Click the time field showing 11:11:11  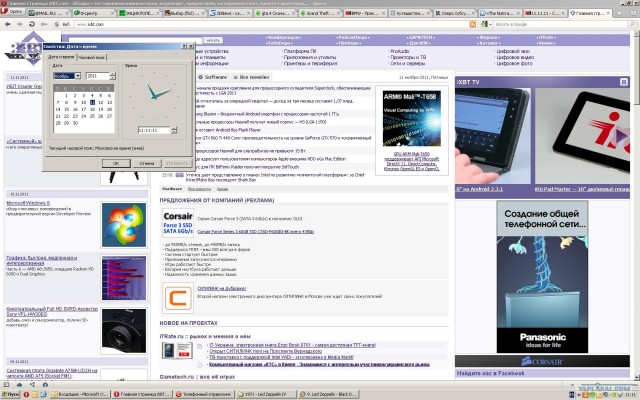(154, 130)
